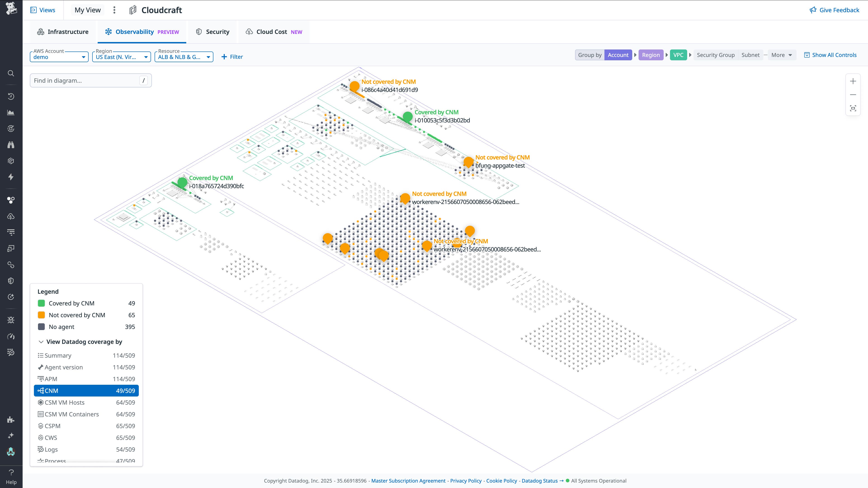This screenshot has width=868, height=488.
Task: Open the binoculars monitoring icon in the sidebar
Action: [x=11, y=145]
